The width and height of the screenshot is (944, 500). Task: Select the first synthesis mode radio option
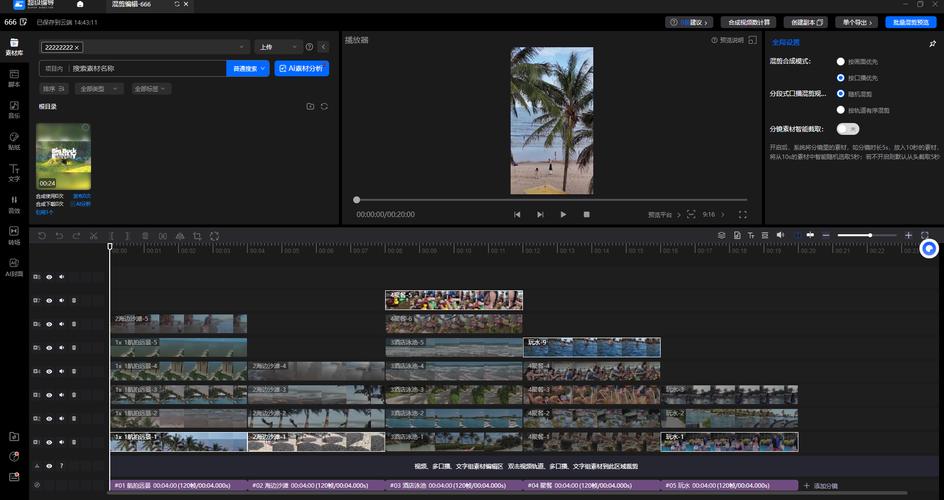point(840,61)
